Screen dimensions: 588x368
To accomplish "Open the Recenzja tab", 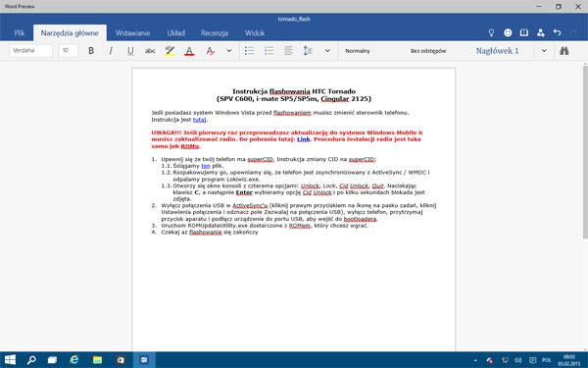I will coord(215,33).
